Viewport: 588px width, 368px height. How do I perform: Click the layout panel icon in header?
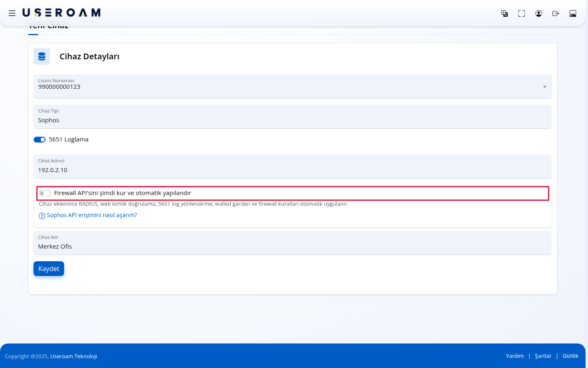(x=573, y=13)
